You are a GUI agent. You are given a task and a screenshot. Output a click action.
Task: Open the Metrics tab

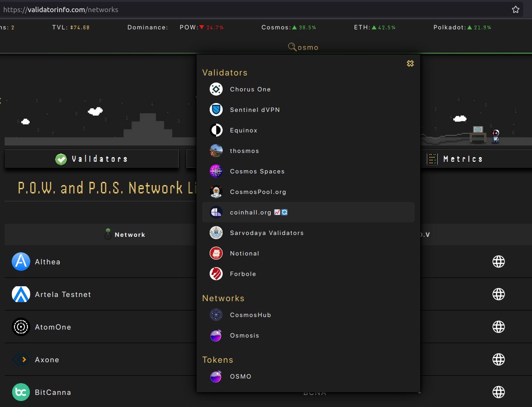tap(477, 159)
